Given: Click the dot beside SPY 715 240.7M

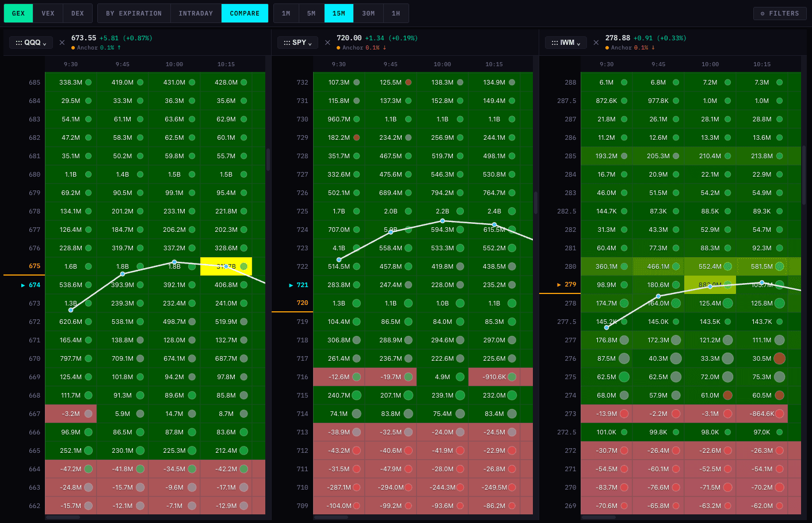Looking at the screenshot, I should click(357, 395).
